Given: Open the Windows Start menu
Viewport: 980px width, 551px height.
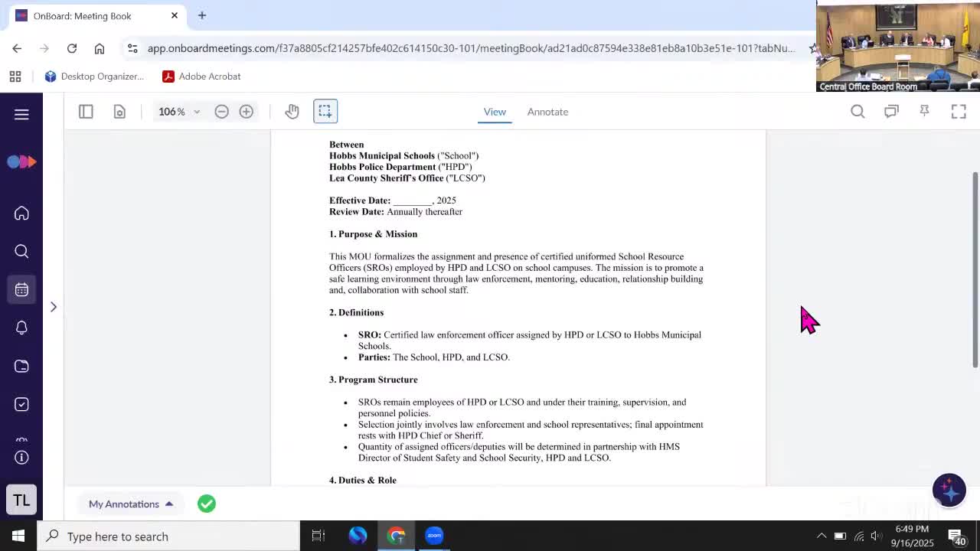Looking at the screenshot, I should [x=18, y=536].
